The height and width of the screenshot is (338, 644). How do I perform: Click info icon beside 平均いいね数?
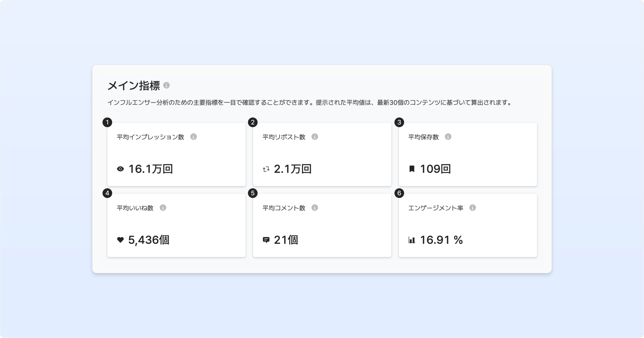pyautogui.click(x=163, y=208)
